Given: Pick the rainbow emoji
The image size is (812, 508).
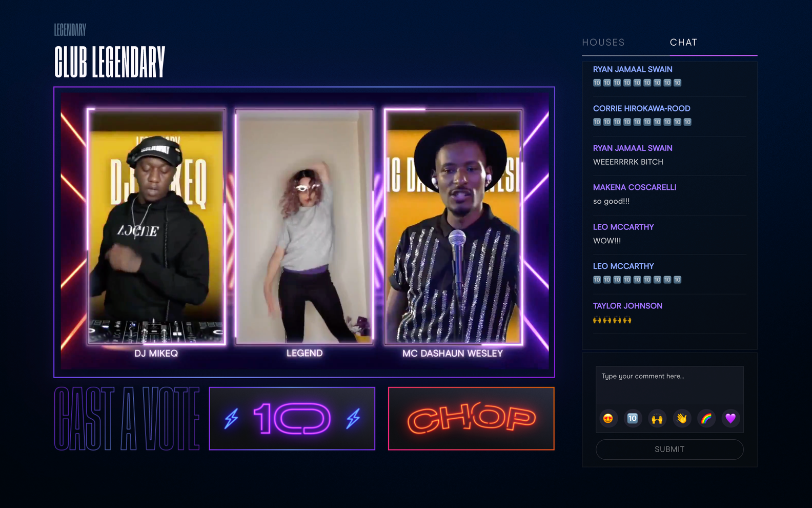Looking at the screenshot, I should (706, 419).
